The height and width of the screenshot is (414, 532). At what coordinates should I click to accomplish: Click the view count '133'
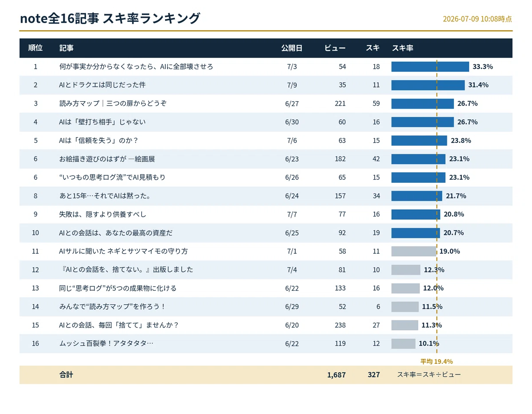340,288
